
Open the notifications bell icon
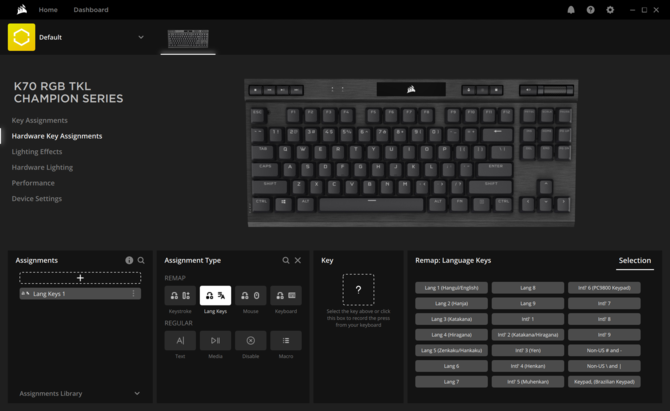pos(571,10)
